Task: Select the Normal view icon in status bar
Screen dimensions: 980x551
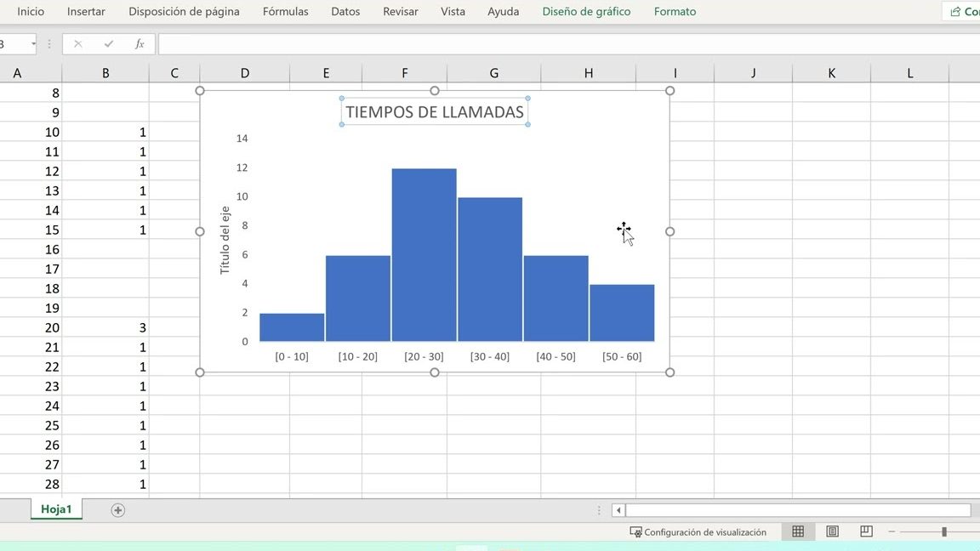Action: pos(798,531)
